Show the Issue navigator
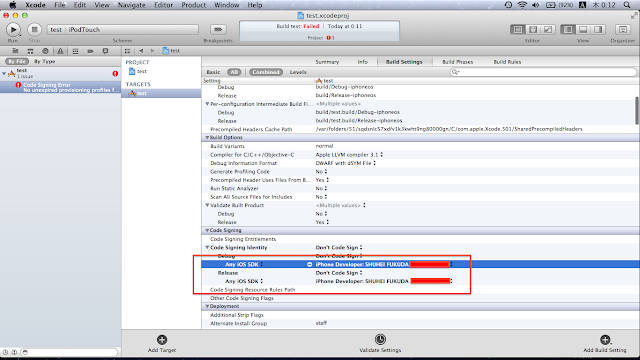Viewport: 640px width, 360px height. tap(60, 51)
